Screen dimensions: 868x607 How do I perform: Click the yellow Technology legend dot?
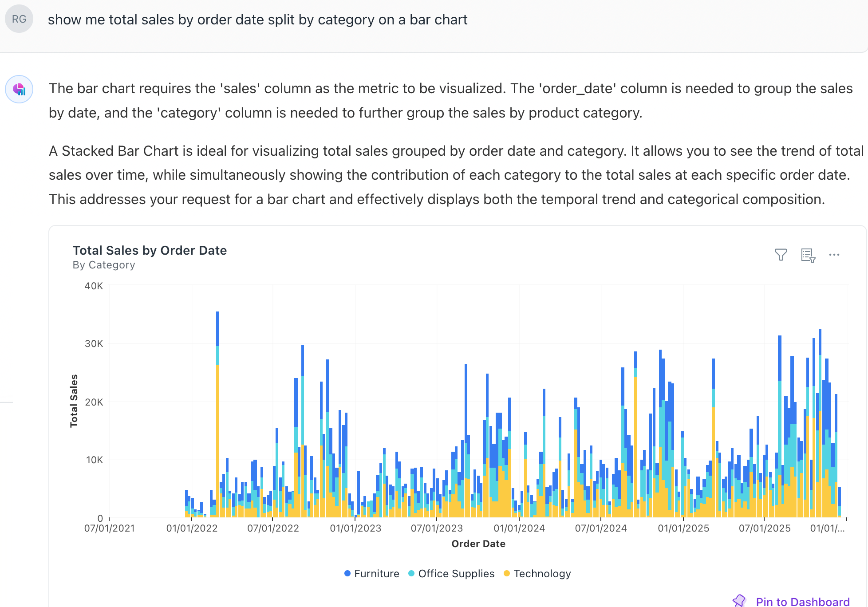tap(507, 573)
